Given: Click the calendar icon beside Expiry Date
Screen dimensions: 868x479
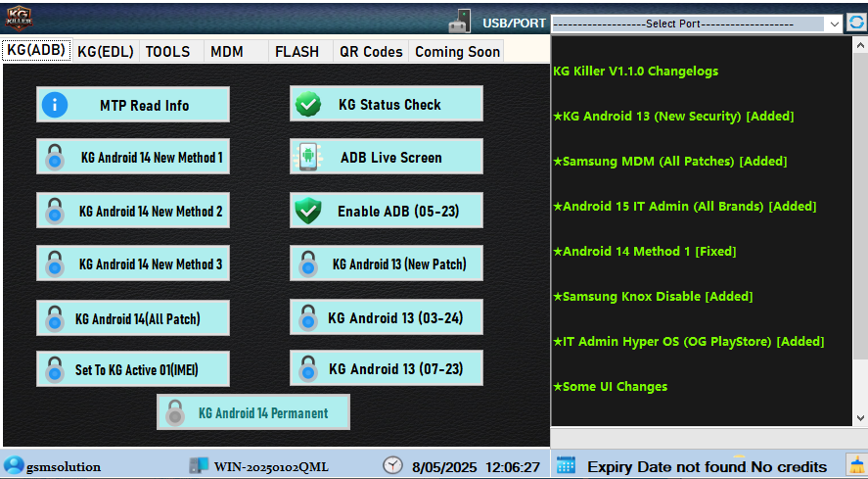Looking at the screenshot, I should coord(566,465).
